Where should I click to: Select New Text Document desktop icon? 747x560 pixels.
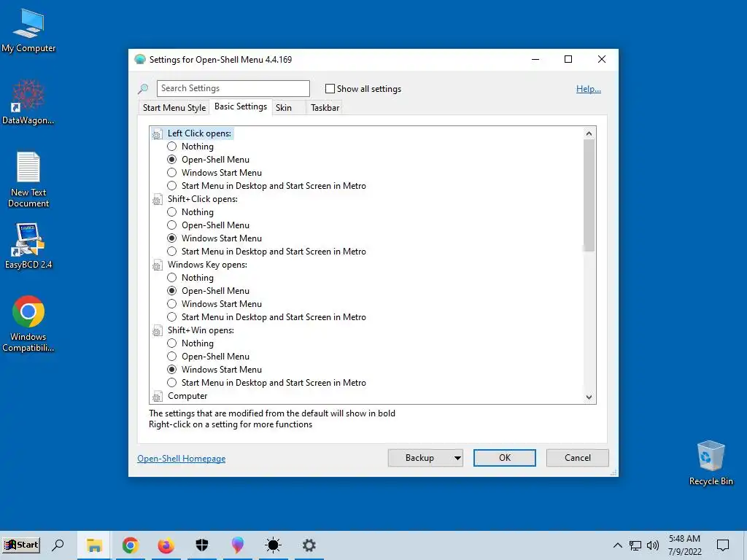pos(28,179)
